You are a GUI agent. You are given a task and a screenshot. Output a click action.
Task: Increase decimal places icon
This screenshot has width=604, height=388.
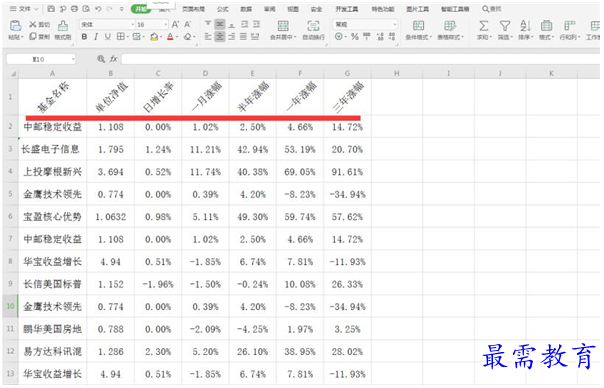(x=380, y=37)
